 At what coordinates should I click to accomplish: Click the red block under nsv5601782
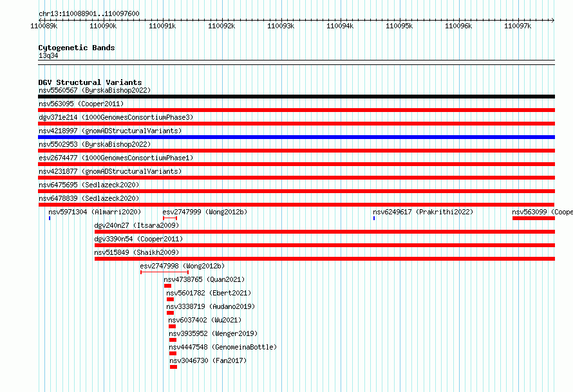click(171, 299)
